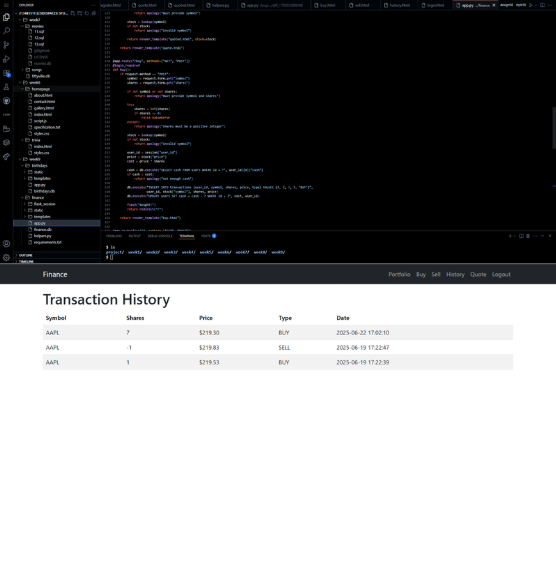Open finance.db in the explorer
The height and width of the screenshot is (581, 556).
click(x=43, y=229)
